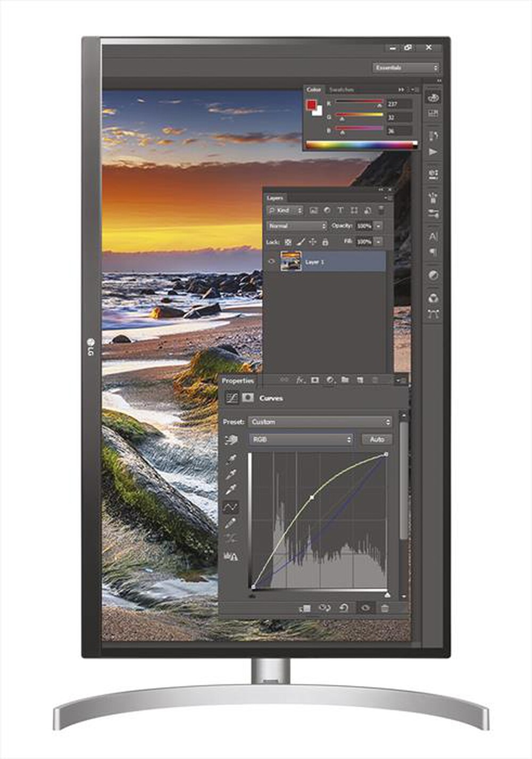532x759 pixels.
Task: Open the Opacity slider dropdown arrow
Action: tap(378, 226)
